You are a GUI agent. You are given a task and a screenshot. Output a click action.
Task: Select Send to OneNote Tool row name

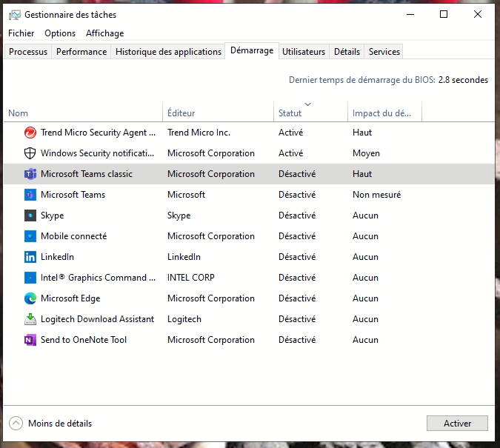tap(84, 340)
